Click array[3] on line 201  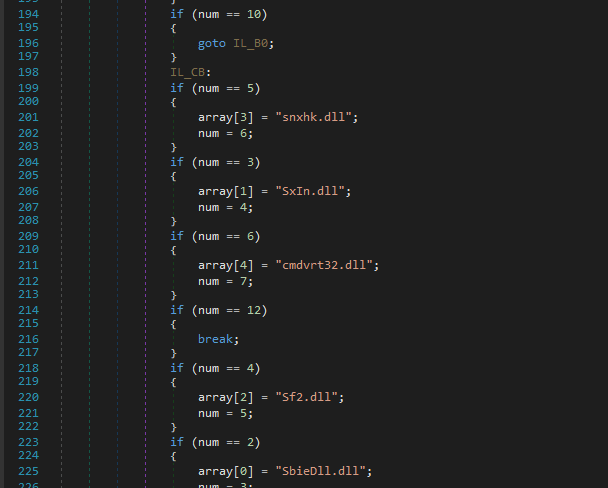tap(225, 117)
